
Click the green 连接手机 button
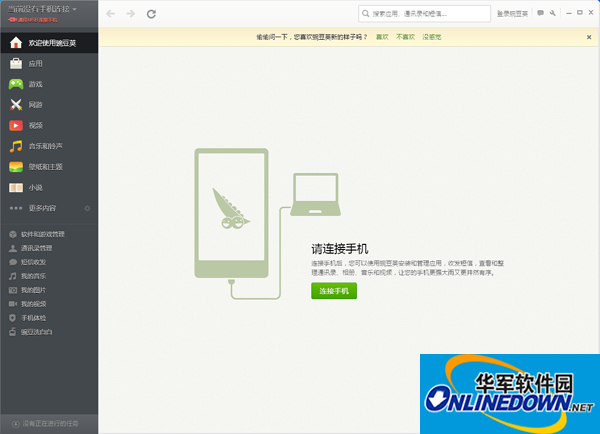click(x=334, y=291)
